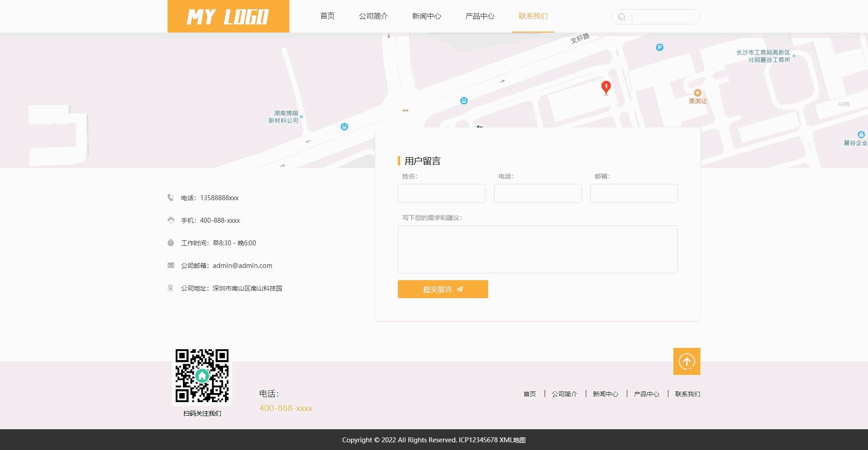Click the 湖南博翔新材料公司 map label
Screen dimensions: 868x450
click(x=284, y=117)
